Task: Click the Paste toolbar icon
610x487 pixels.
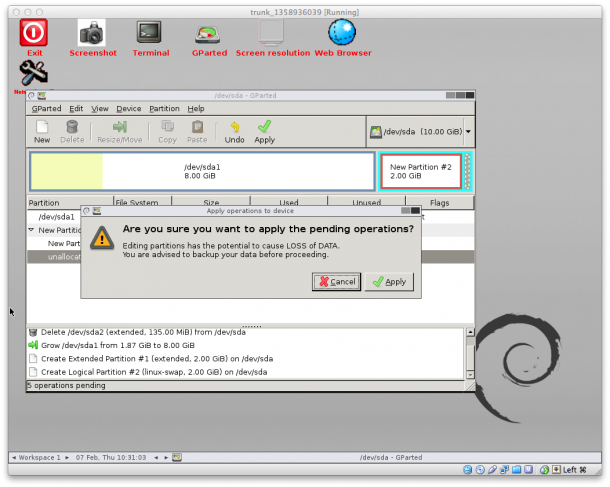Action: point(197,131)
